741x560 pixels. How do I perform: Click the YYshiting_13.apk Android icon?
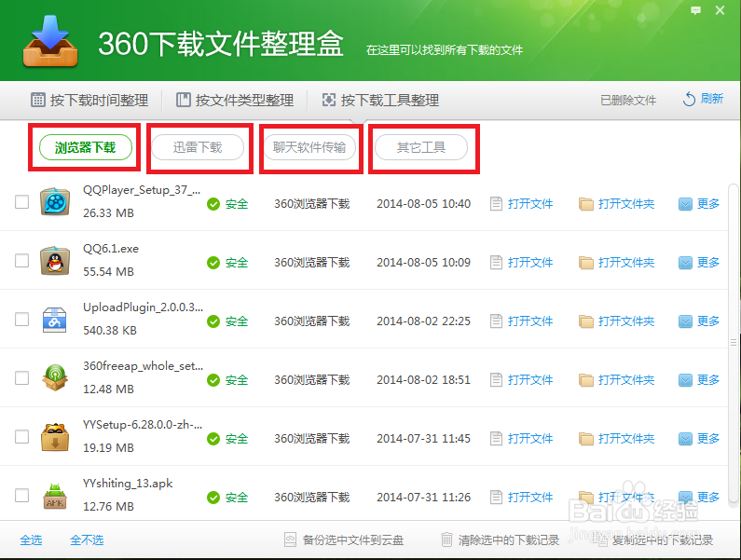pyautogui.click(x=55, y=496)
